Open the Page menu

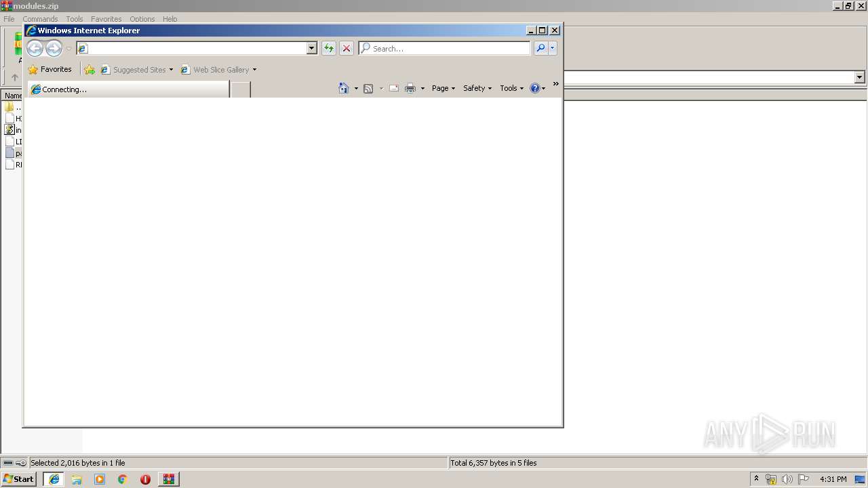(x=443, y=88)
